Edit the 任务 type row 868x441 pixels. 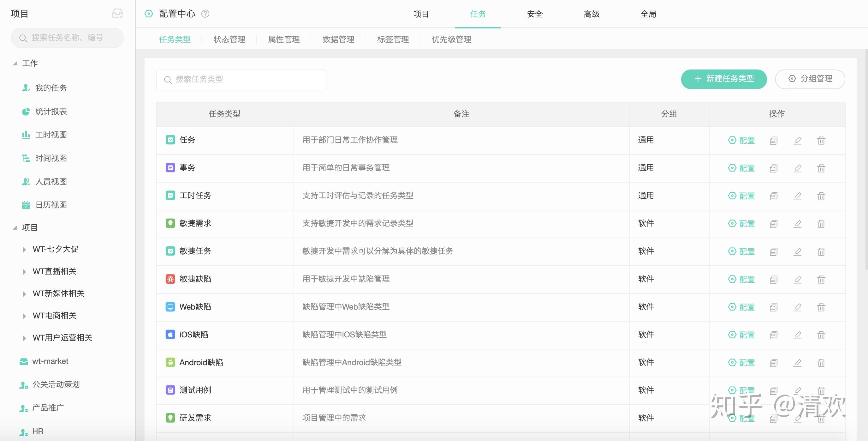click(x=797, y=140)
